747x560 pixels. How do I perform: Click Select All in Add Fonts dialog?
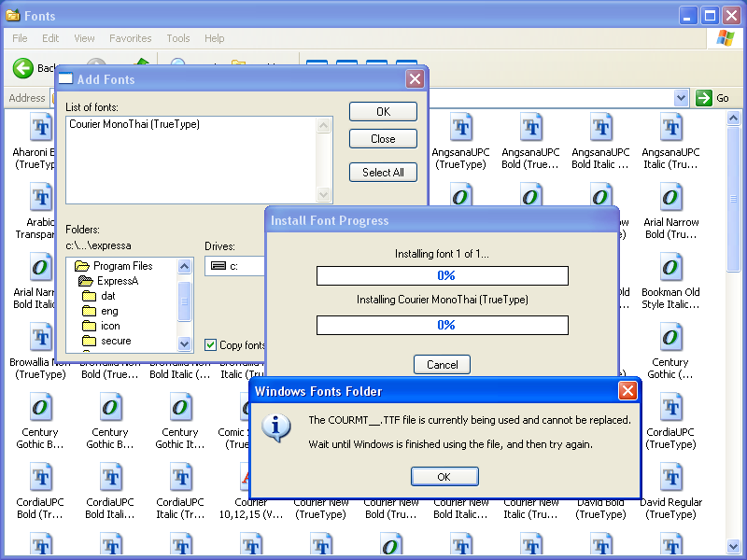(383, 173)
